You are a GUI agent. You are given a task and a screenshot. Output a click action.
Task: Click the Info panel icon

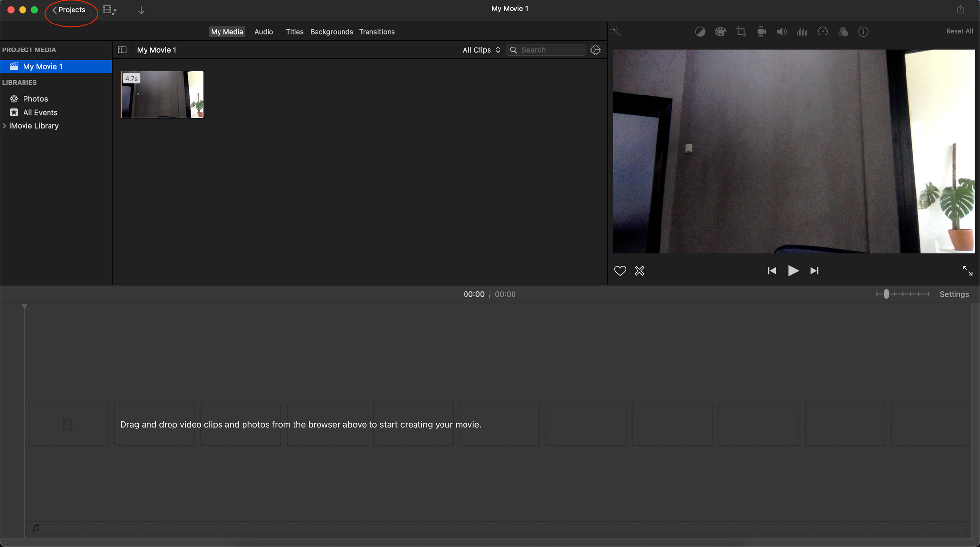[863, 32]
